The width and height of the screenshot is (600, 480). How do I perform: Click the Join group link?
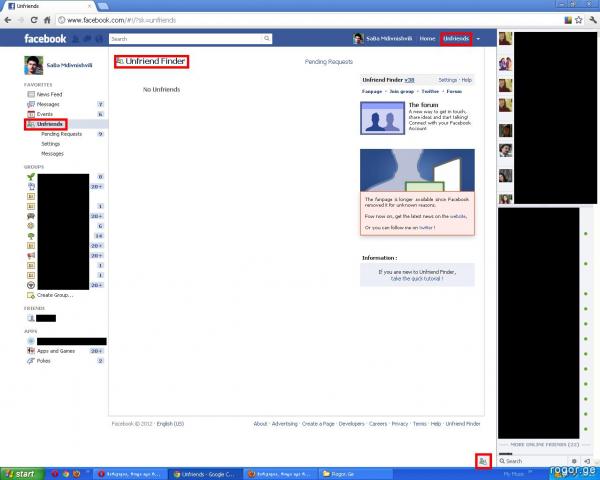[402, 91]
